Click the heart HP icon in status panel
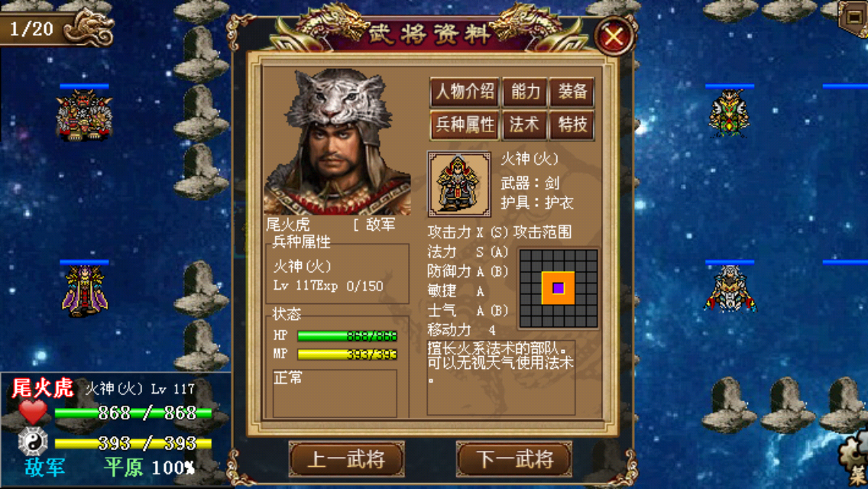 pyautogui.click(x=33, y=412)
